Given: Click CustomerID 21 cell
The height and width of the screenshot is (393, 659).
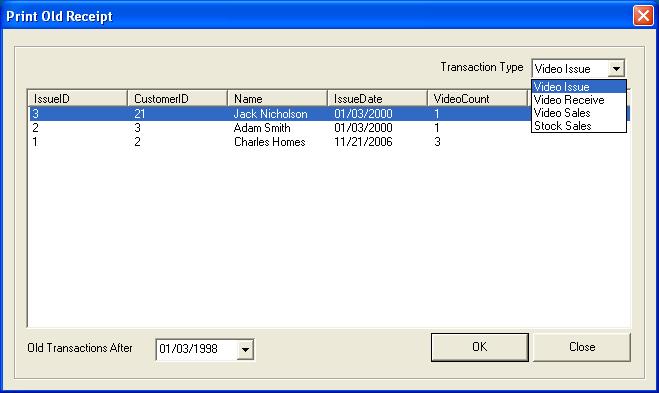Looking at the screenshot, I should tap(140, 113).
